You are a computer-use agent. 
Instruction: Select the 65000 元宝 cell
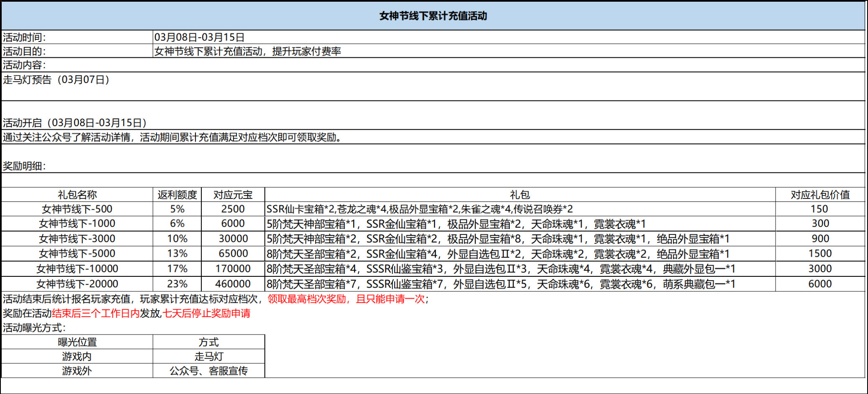(x=233, y=254)
